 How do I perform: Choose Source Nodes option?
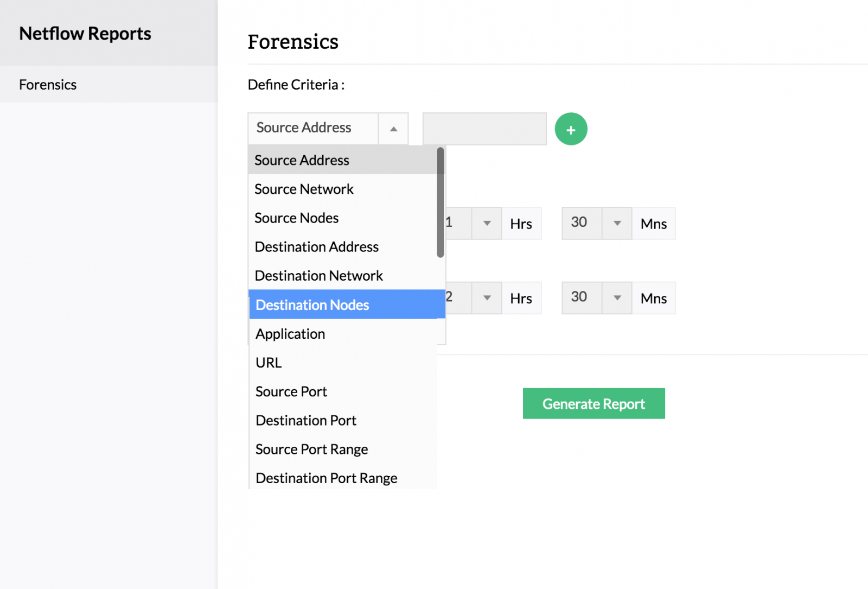(x=297, y=218)
